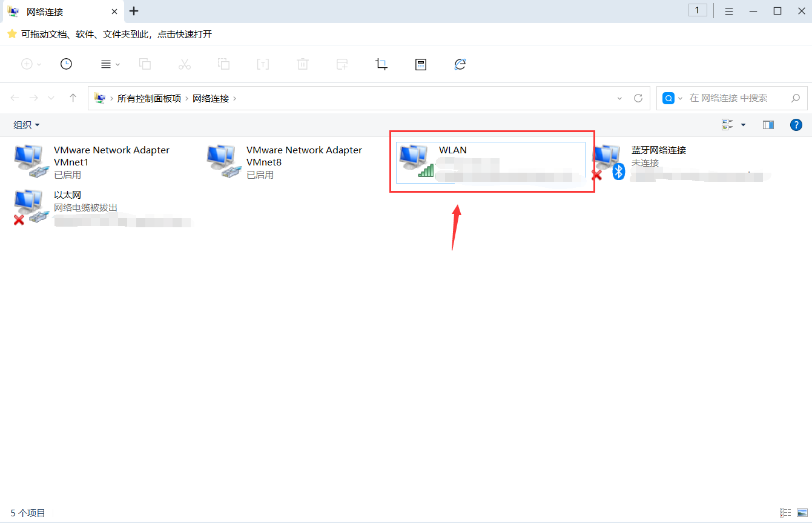Image resolution: width=812 pixels, height=523 pixels.
Task: Click the back navigation arrow
Action: [x=15, y=98]
